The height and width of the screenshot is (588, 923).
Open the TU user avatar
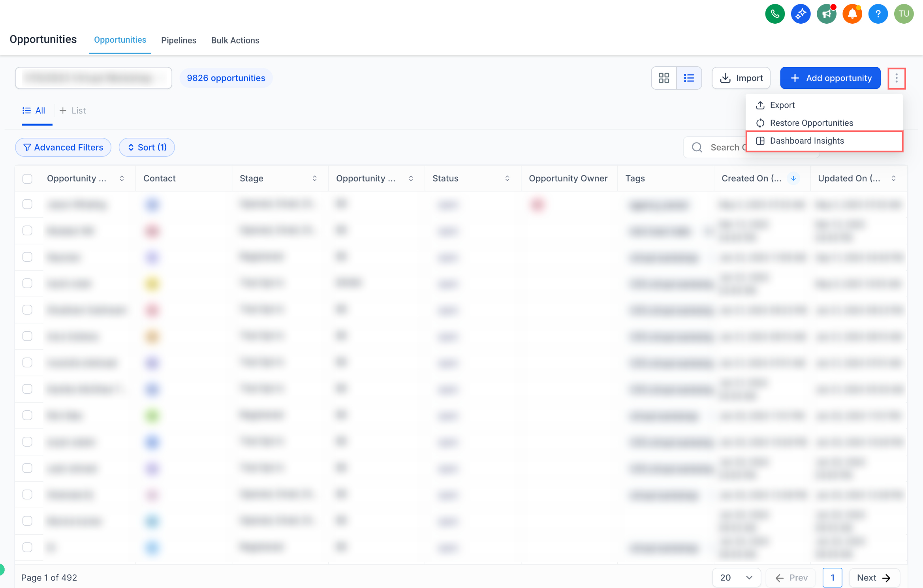click(x=904, y=14)
